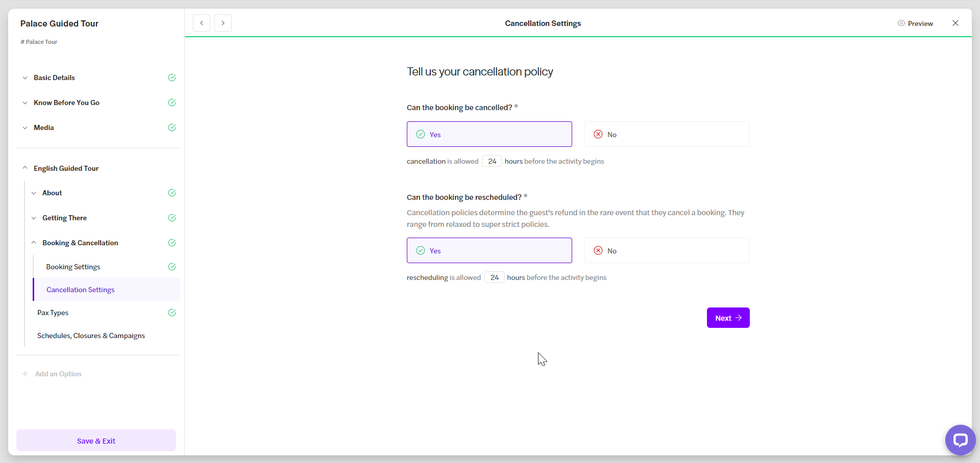Click the Cancellation Settings header title
The image size is (980, 463).
[x=543, y=23]
